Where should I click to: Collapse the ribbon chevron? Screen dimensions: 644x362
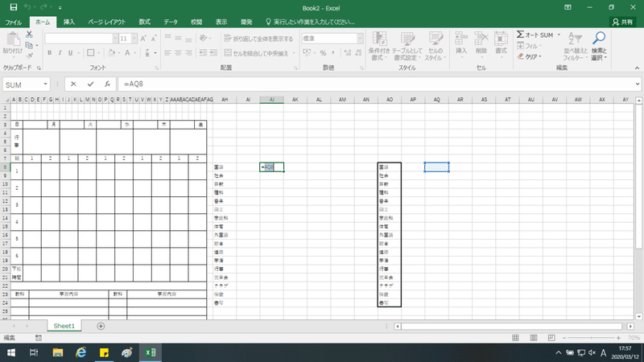[x=637, y=68]
